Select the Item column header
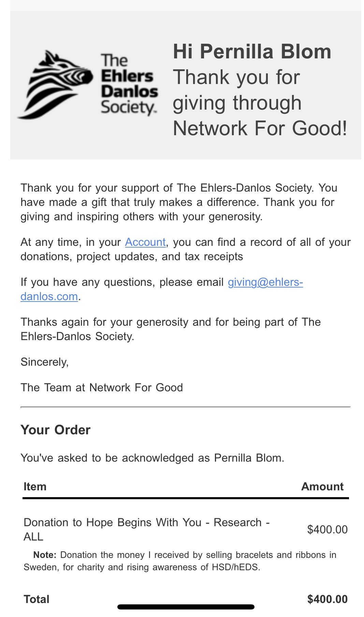The width and height of the screenshot is (364, 617). coord(35,487)
